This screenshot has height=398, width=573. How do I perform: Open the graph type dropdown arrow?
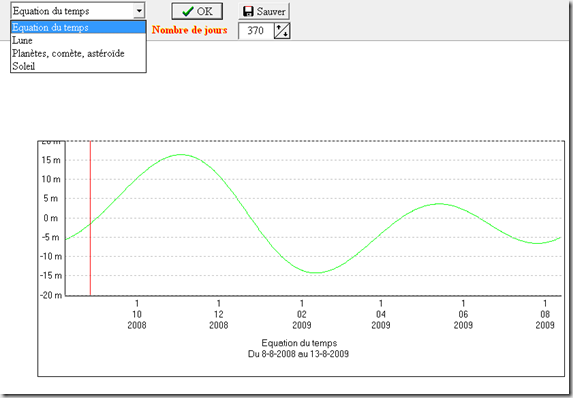[x=139, y=11]
